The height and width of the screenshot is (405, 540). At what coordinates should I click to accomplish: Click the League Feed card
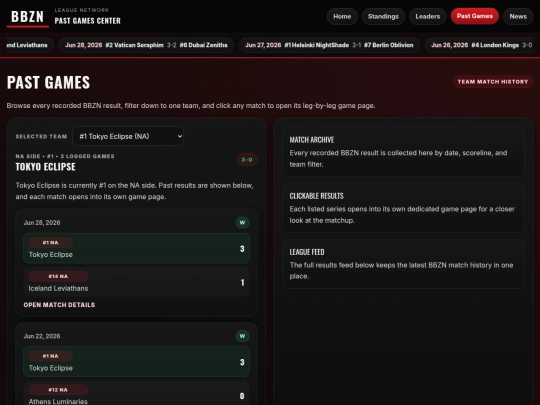tap(403, 264)
